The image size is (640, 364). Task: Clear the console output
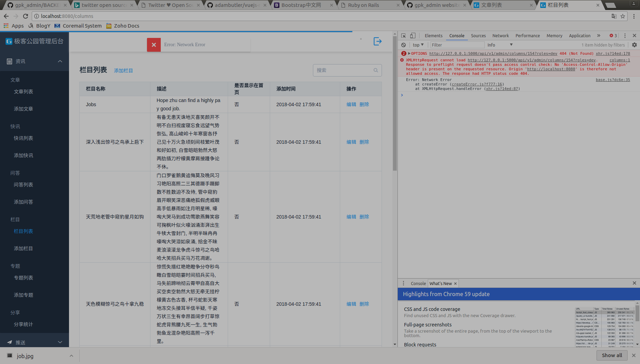[x=403, y=45]
